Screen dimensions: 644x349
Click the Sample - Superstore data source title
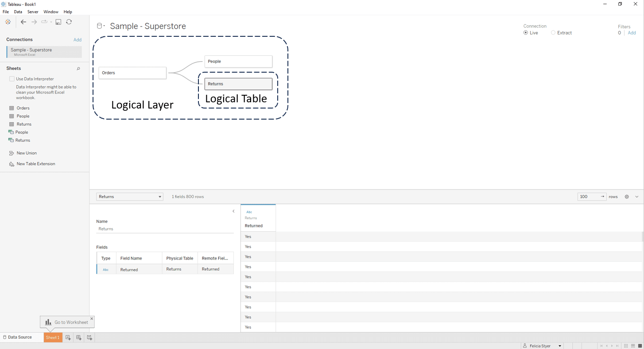[x=148, y=26]
